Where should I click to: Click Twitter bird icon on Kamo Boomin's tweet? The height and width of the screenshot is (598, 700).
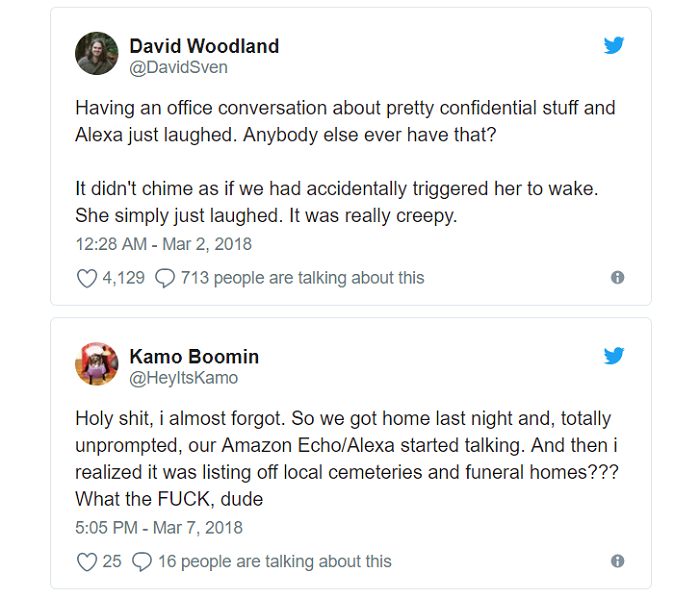[613, 356]
